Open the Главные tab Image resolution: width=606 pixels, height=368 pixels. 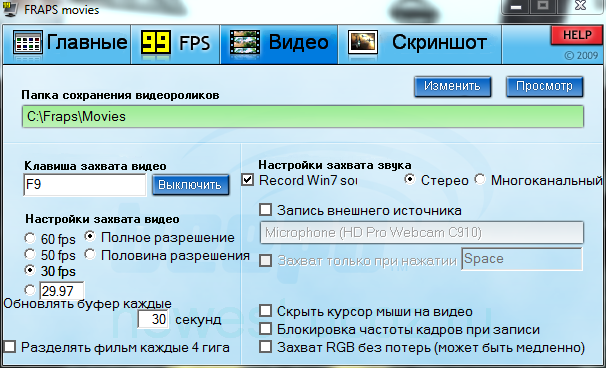67,44
